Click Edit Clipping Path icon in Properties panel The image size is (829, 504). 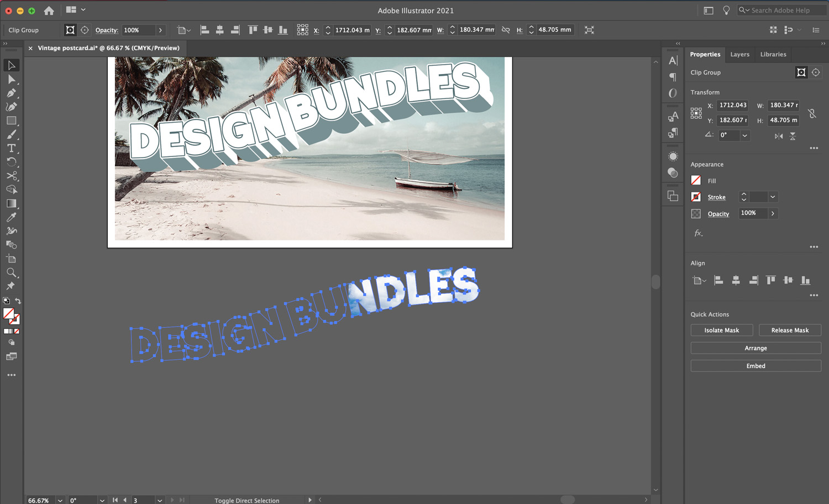pos(801,72)
